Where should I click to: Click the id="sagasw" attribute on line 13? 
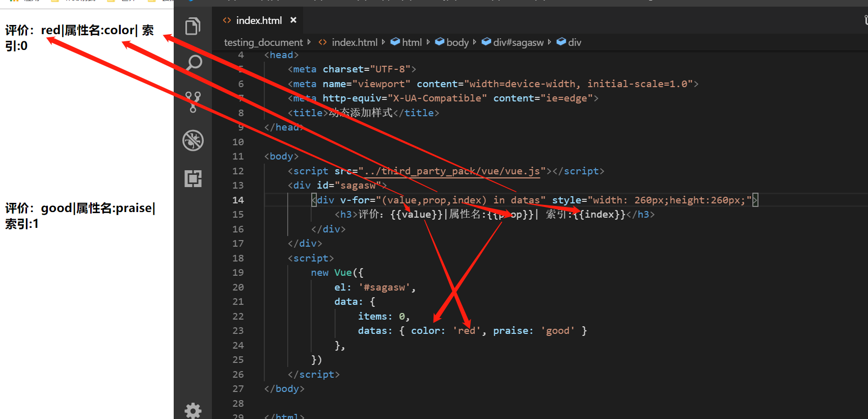pos(349,185)
